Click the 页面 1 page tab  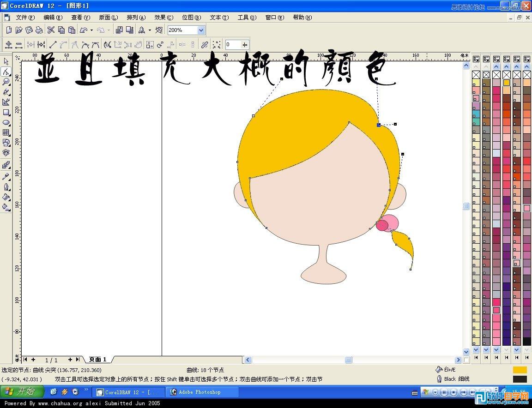(x=97, y=359)
